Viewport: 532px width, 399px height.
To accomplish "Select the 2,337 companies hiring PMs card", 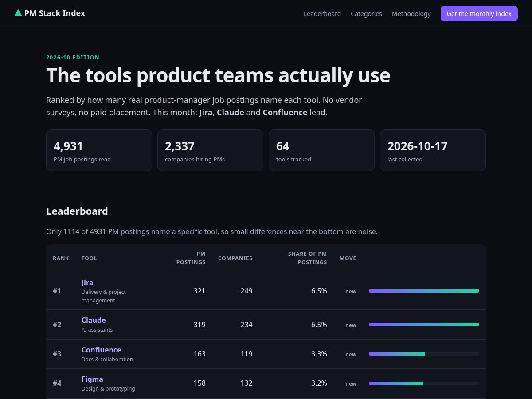I will tap(210, 150).
